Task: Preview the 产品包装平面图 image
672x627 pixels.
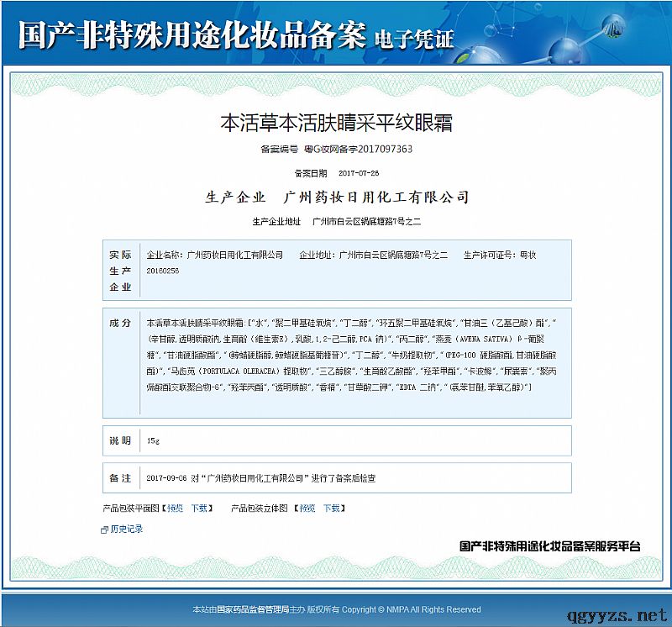Action: [x=175, y=508]
